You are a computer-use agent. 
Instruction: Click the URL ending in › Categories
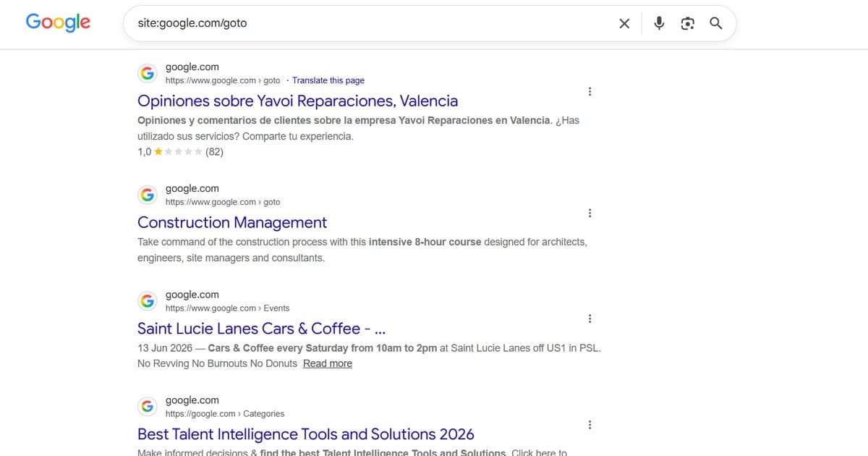click(225, 413)
